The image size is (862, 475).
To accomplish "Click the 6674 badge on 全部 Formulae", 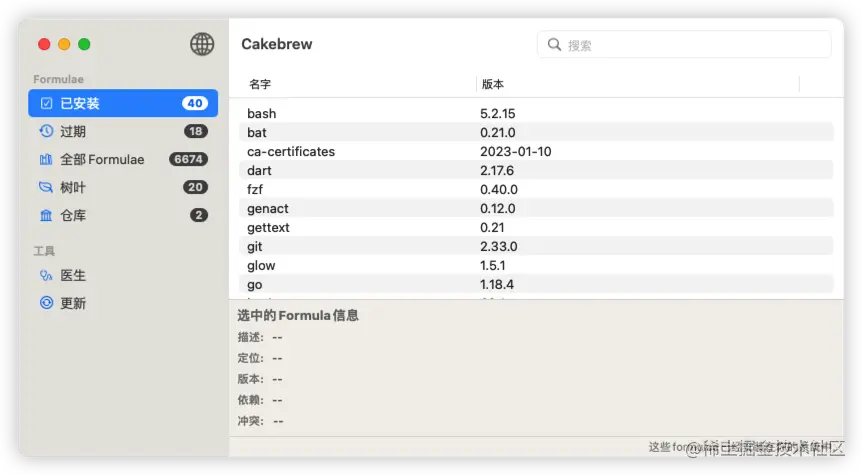I will coord(189,159).
